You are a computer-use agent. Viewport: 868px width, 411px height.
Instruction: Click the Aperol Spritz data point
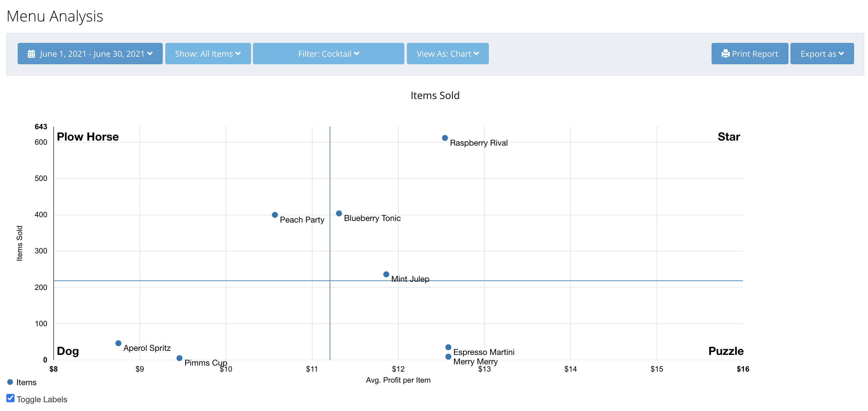click(118, 343)
